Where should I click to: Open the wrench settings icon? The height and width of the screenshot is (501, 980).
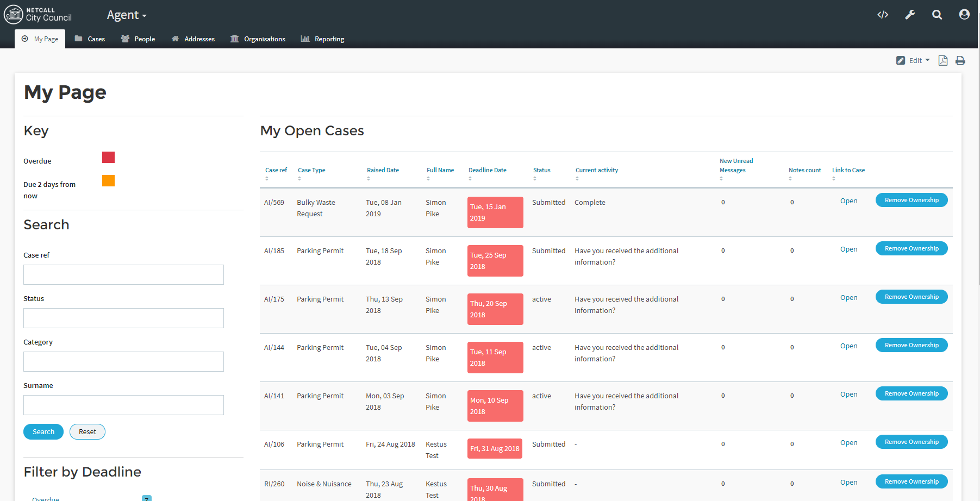[910, 15]
